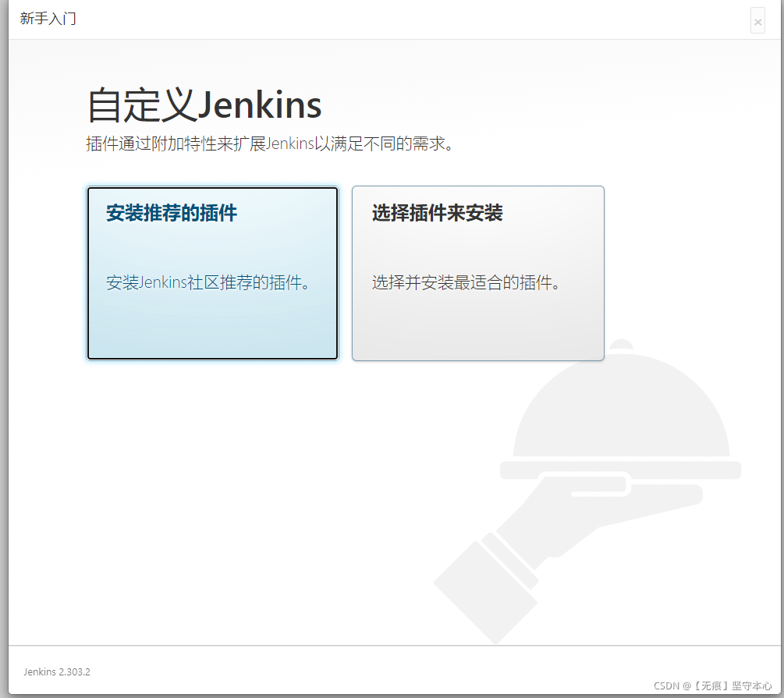Click the 自定义Jenkins heading text
Image resolution: width=784 pixels, height=698 pixels.
coord(204,105)
